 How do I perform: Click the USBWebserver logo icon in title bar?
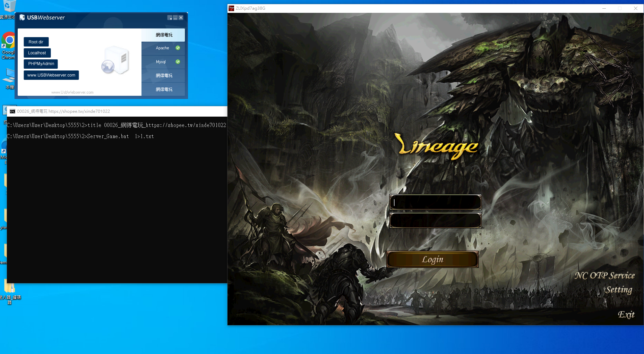(x=22, y=17)
